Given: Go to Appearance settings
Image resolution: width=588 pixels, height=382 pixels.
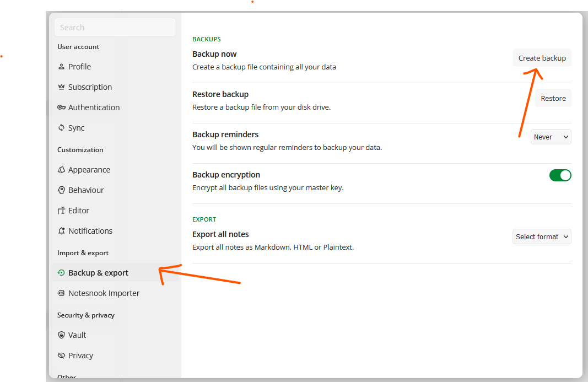Looking at the screenshot, I should 89,170.
